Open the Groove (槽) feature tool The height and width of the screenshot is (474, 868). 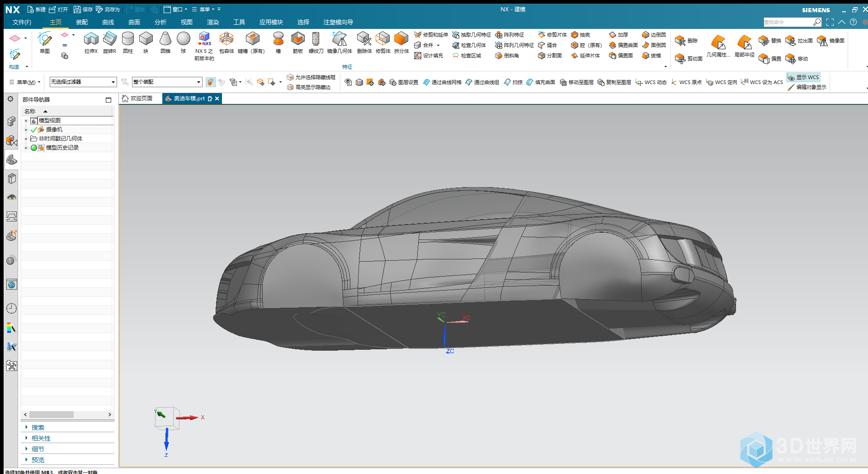click(x=278, y=42)
